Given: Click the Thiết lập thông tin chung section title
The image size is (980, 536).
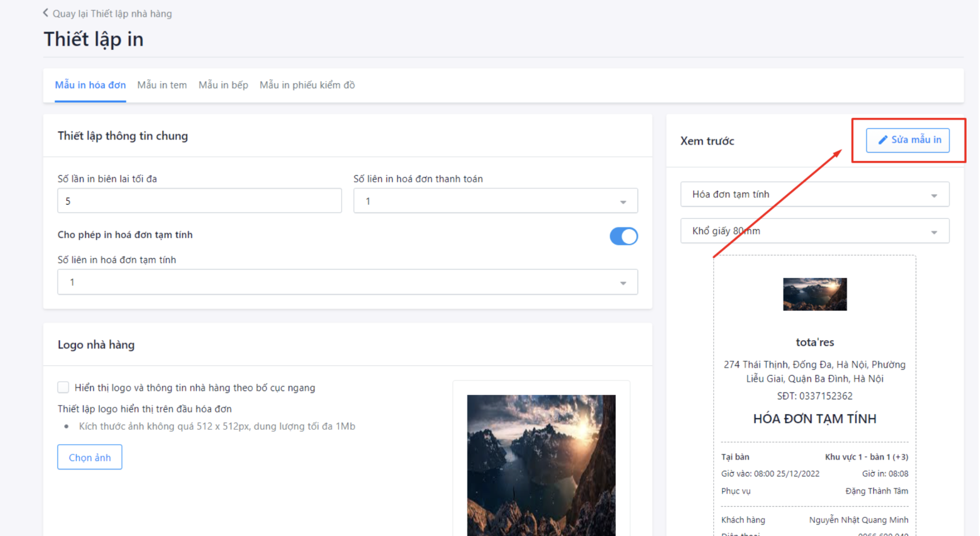Looking at the screenshot, I should pos(123,136).
